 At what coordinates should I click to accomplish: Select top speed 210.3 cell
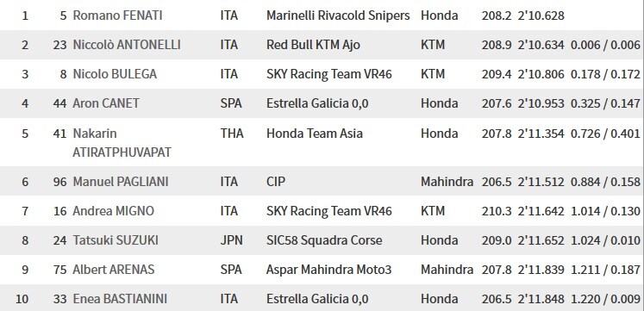point(497,211)
